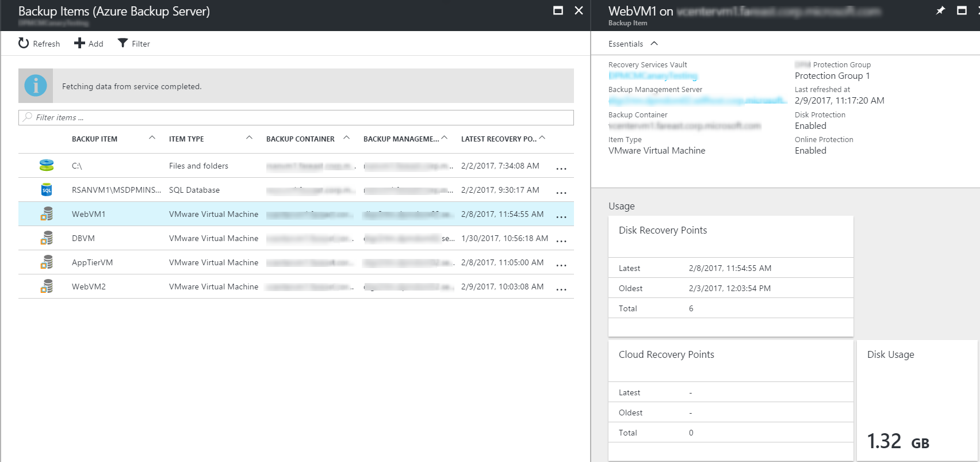The image size is (980, 462).
Task: Click the search magnifier in filter box
Action: click(27, 117)
